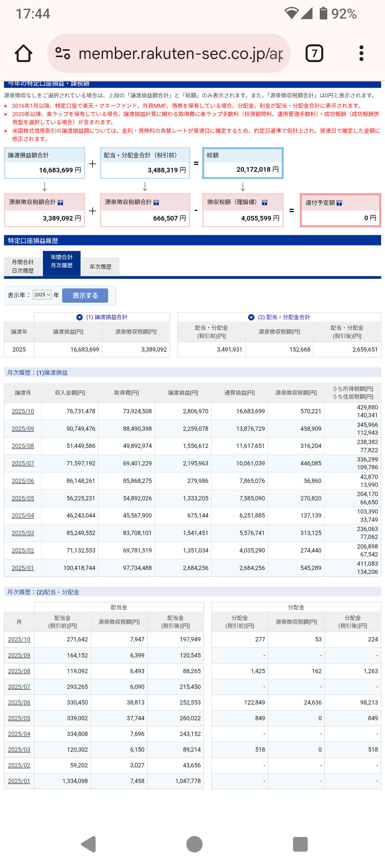Open the 2025/01 link in 譲渡損益 table

coord(23,568)
